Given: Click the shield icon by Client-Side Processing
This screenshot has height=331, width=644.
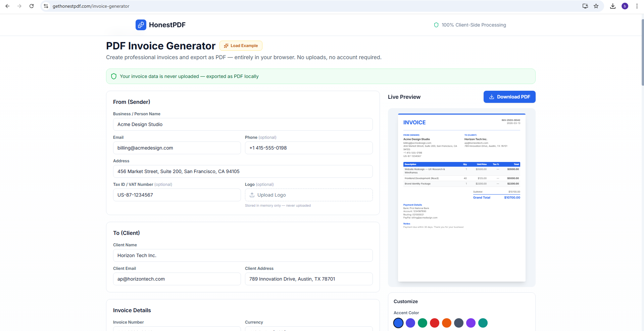Looking at the screenshot, I should pyautogui.click(x=436, y=25).
